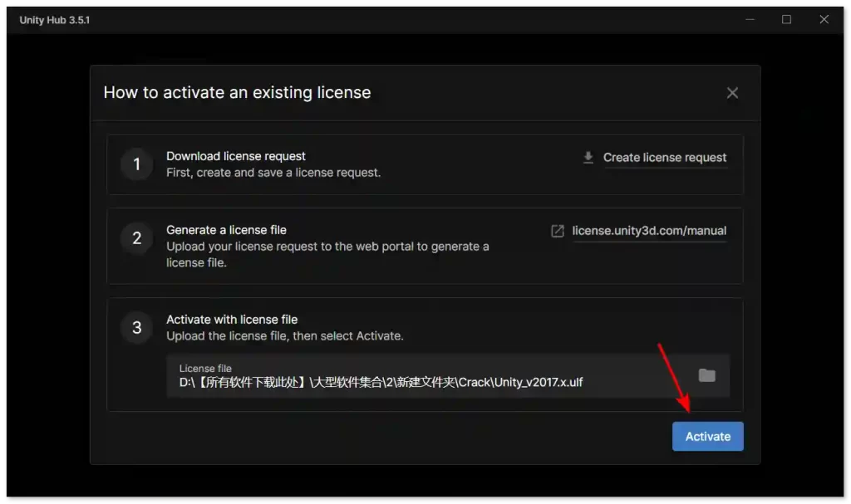Screen dimensions: 851x504
Task: Click the Unity Hub 3.5.1 title bar text
Action: pyautogui.click(x=55, y=20)
